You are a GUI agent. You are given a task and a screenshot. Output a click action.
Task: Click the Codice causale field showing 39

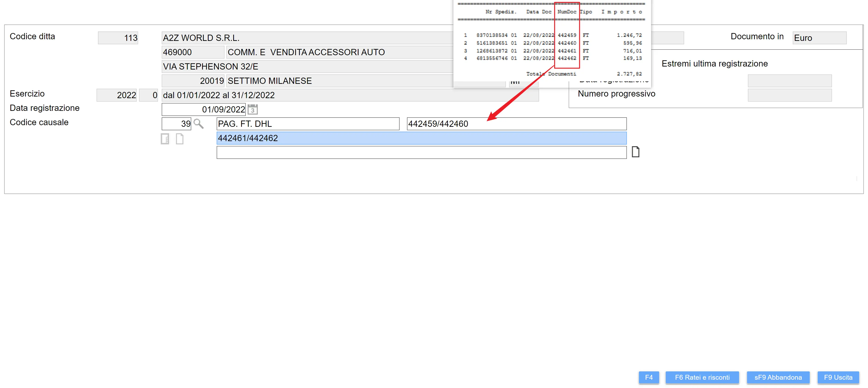tap(176, 124)
